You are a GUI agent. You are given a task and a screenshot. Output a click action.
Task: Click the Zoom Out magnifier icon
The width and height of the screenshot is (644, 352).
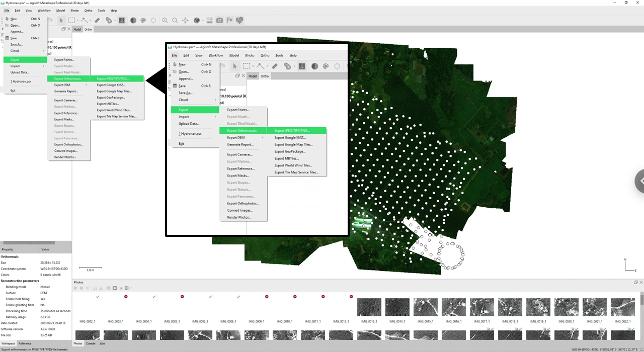(x=175, y=21)
